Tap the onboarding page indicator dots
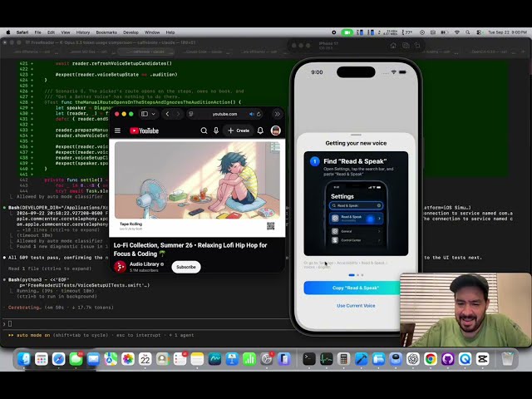Viewport: 532px width, 399px height. (356, 275)
